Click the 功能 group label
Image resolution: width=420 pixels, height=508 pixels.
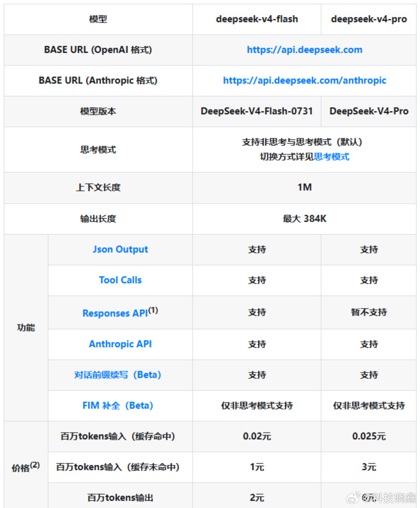click(x=26, y=327)
